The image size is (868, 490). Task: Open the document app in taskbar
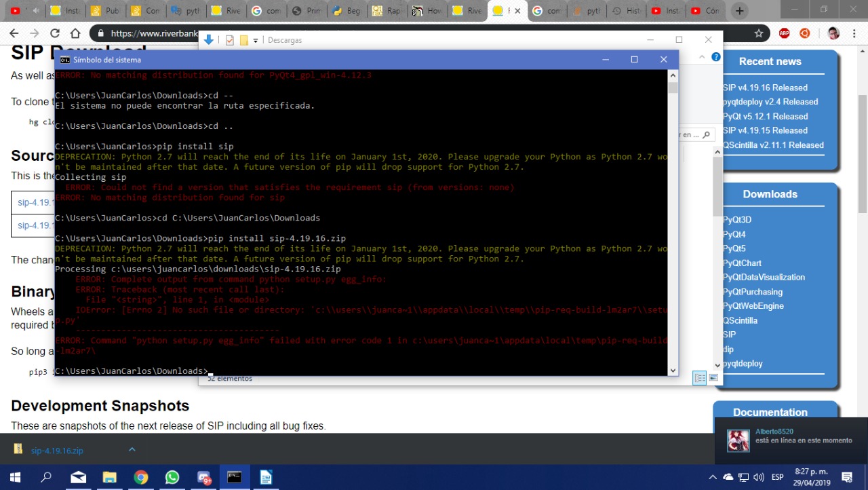[x=266, y=477]
